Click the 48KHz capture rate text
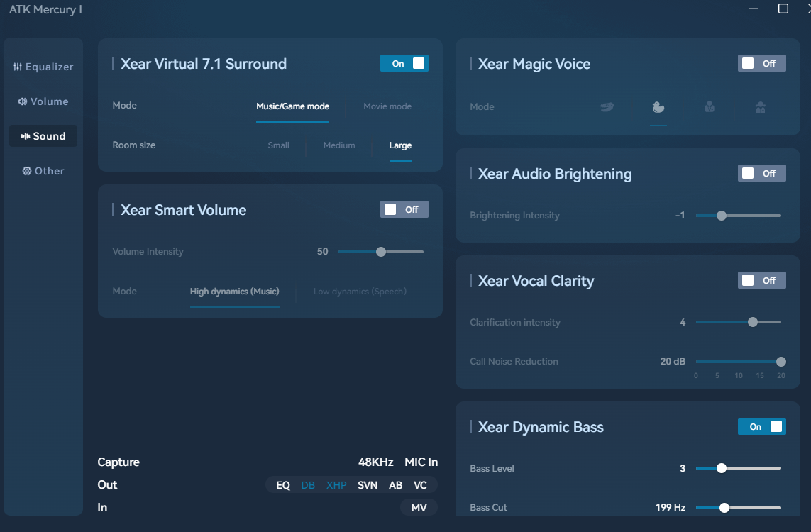 point(375,462)
